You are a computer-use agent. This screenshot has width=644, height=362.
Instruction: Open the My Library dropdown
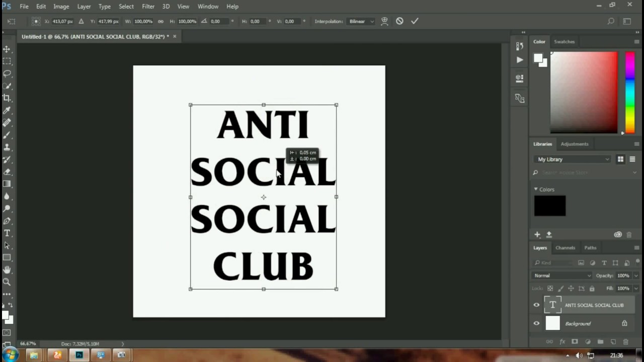[x=572, y=159]
